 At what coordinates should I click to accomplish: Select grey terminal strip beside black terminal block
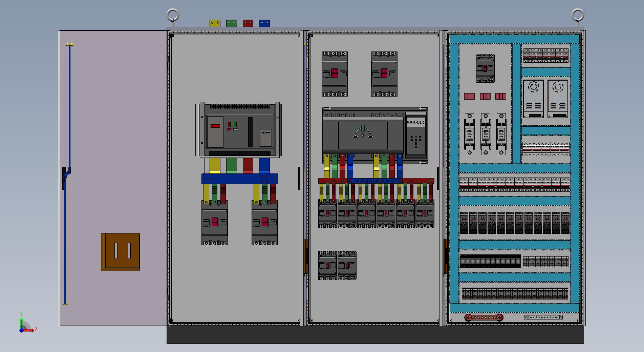click(545, 262)
